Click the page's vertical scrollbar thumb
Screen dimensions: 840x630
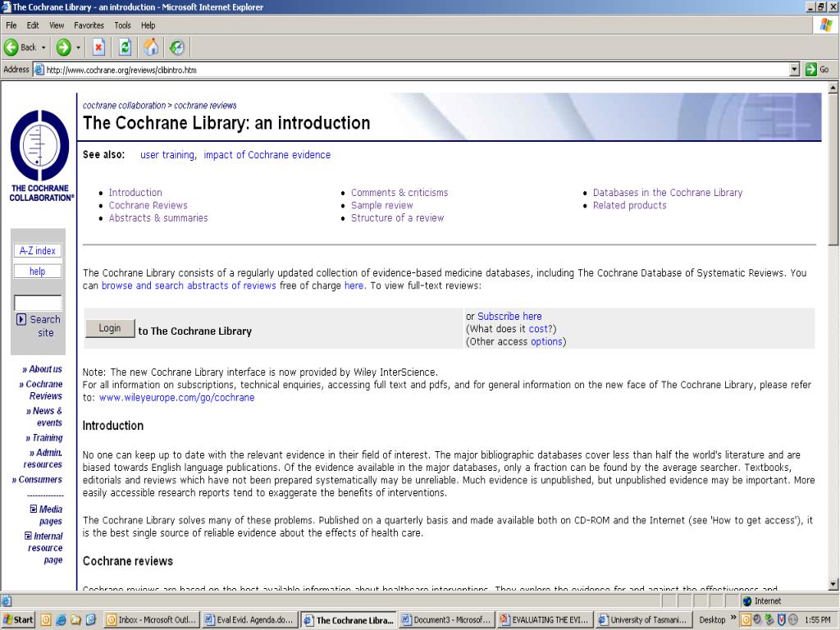(x=833, y=169)
